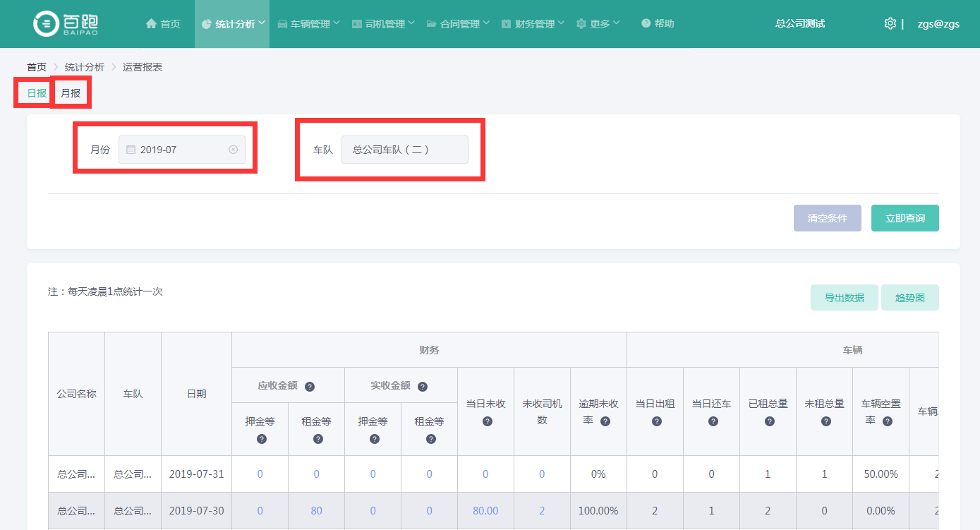
Task: Click question mark under 当日未收 column
Action: click(x=487, y=421)
